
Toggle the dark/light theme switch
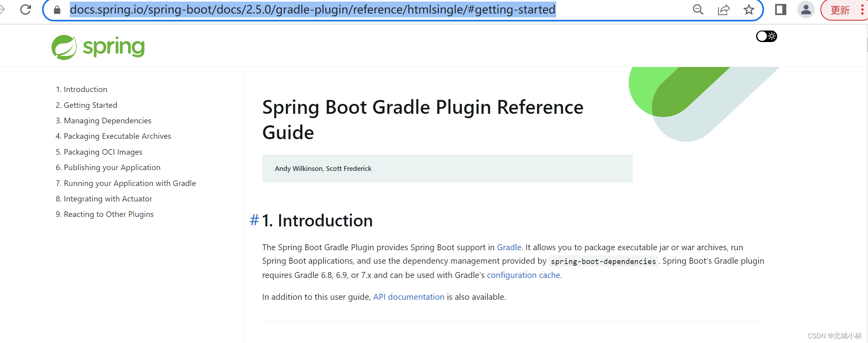pyautogui.click(x=766, y=36)
